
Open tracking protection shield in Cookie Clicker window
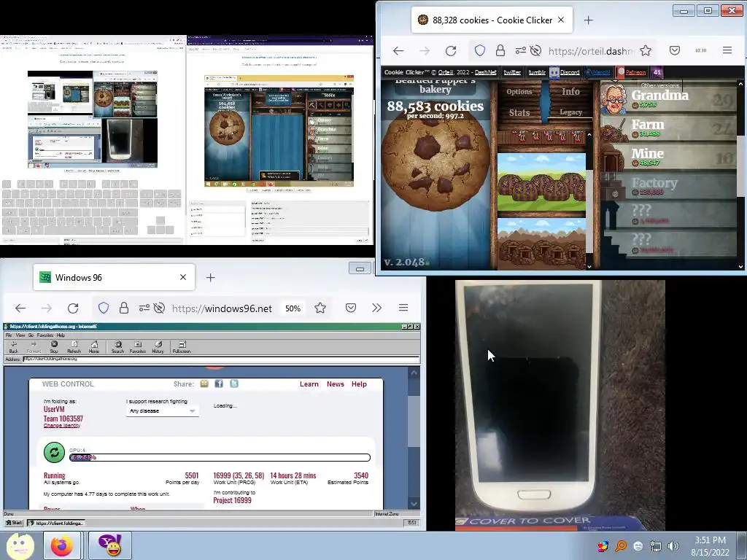[x=480, y=50]
